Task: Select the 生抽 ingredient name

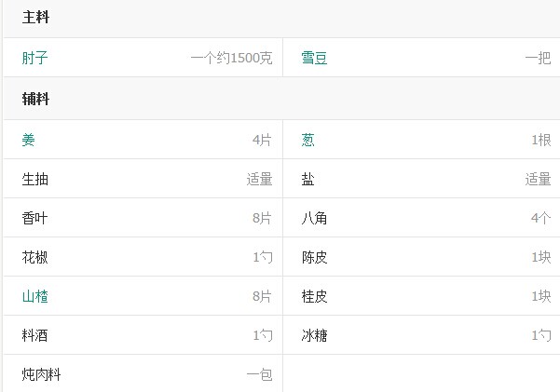Action: (35, 180)
